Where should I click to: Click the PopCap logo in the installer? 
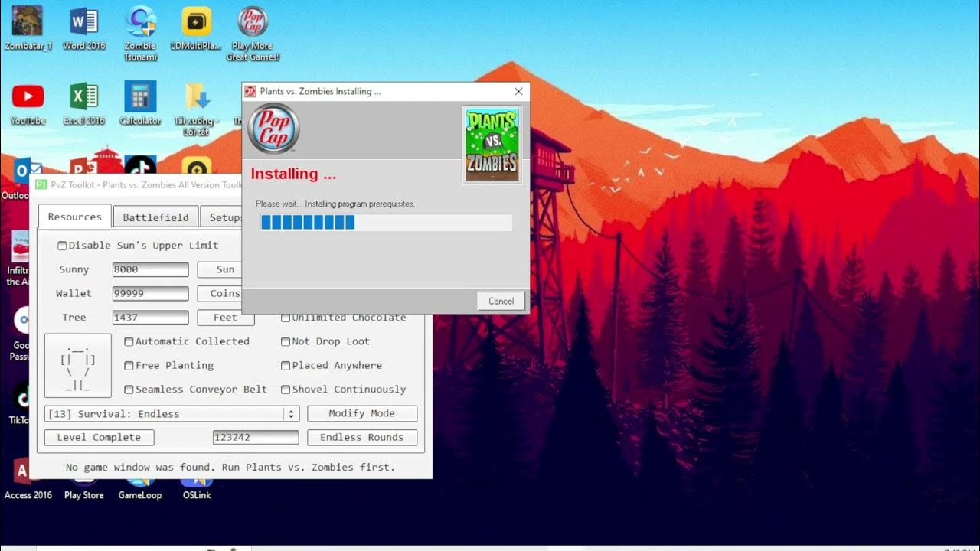coord(274,129)
